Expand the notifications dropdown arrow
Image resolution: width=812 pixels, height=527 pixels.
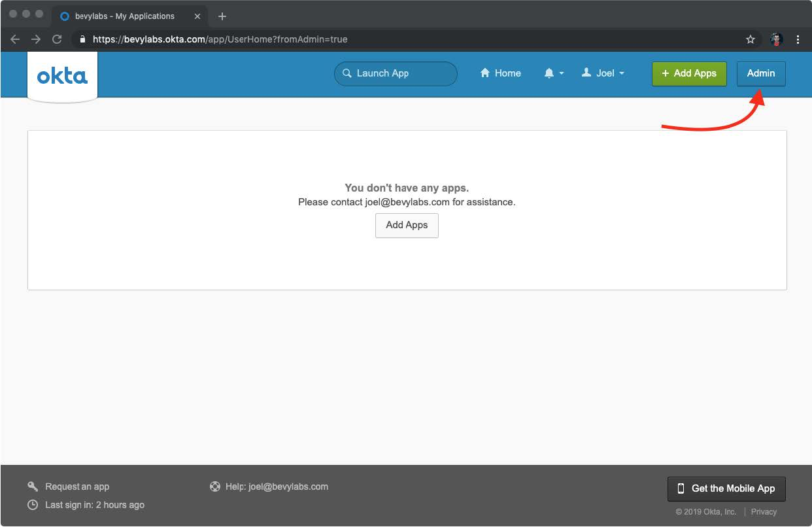click(562, 73)
